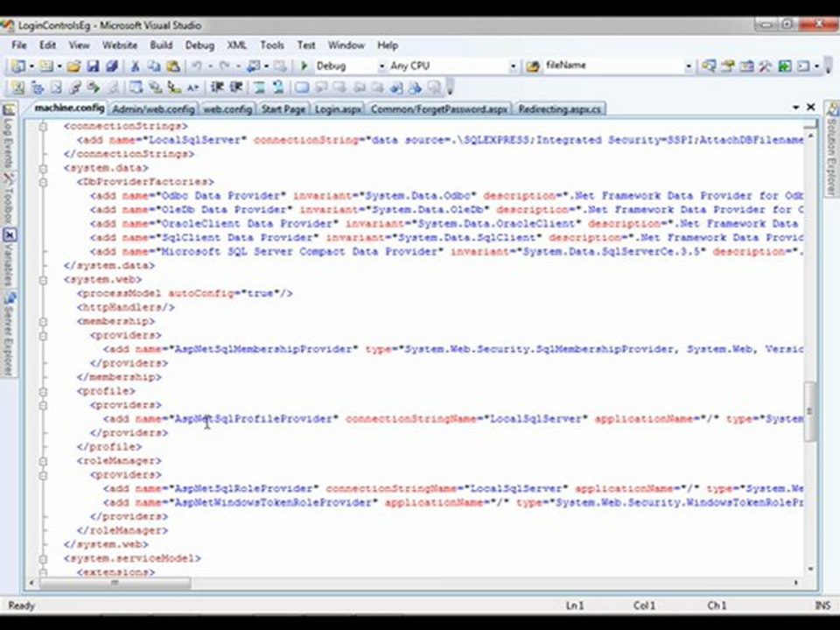Click the processModel autoConfig line
This screenshot has height=630, width=840.
(185, 294)
